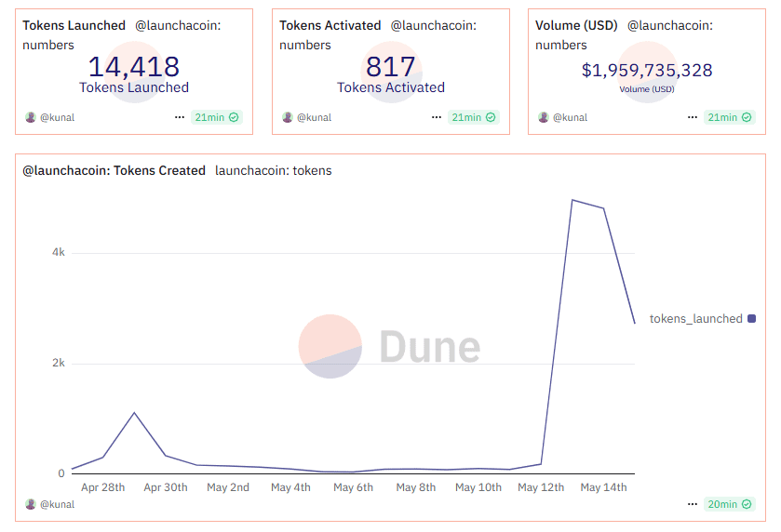
Task: Open the Tokens Activated card title
Action: (330, 25)
